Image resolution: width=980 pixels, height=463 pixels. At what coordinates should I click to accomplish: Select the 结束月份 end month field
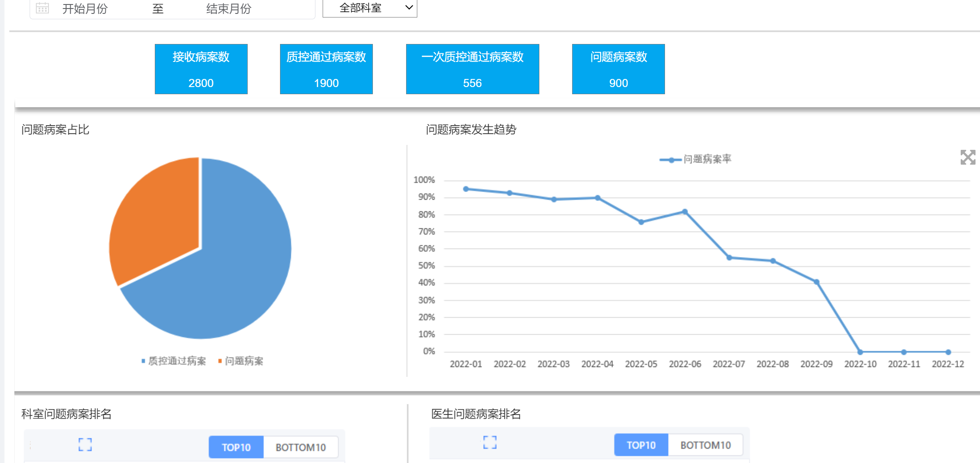click(229, 9)
